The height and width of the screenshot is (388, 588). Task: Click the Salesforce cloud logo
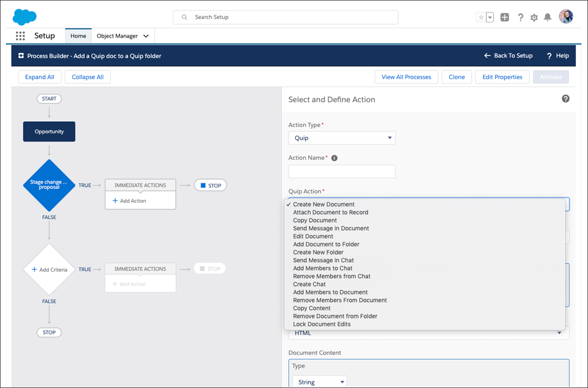pyautogui.click(x=24, y=16)
